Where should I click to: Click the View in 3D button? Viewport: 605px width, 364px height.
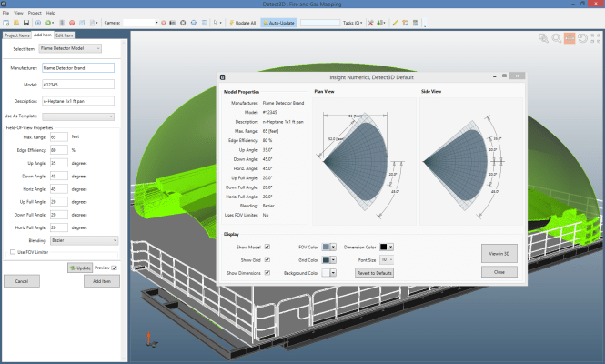tap(499, 252)
